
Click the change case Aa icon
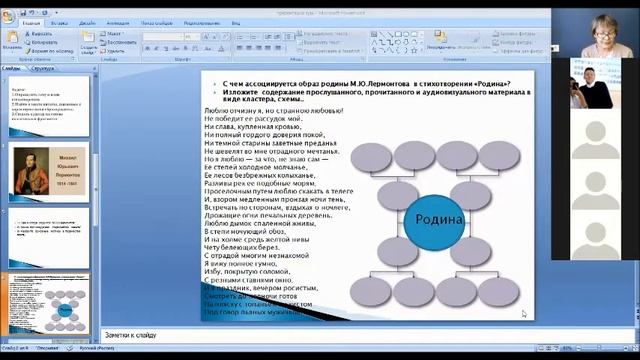(208, 49)
